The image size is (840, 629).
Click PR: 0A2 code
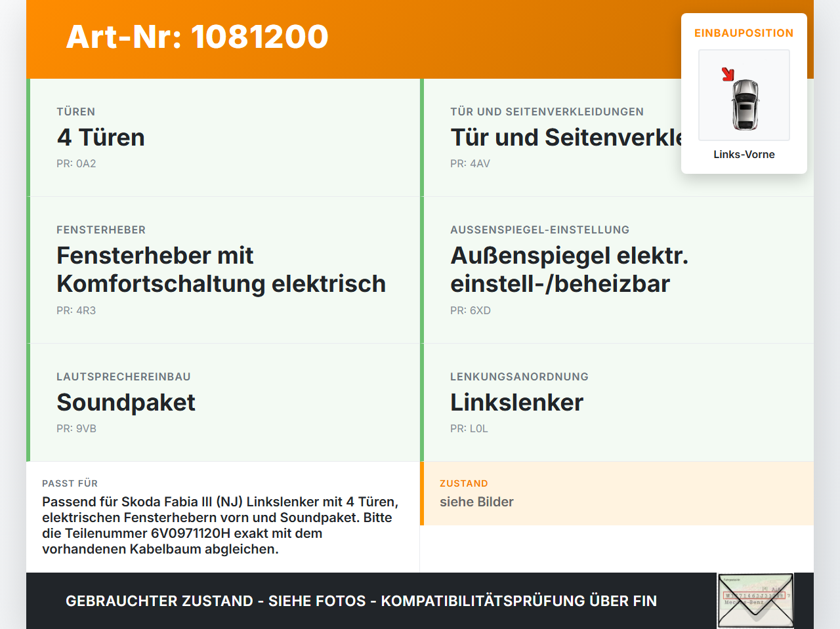coord(76,163)
